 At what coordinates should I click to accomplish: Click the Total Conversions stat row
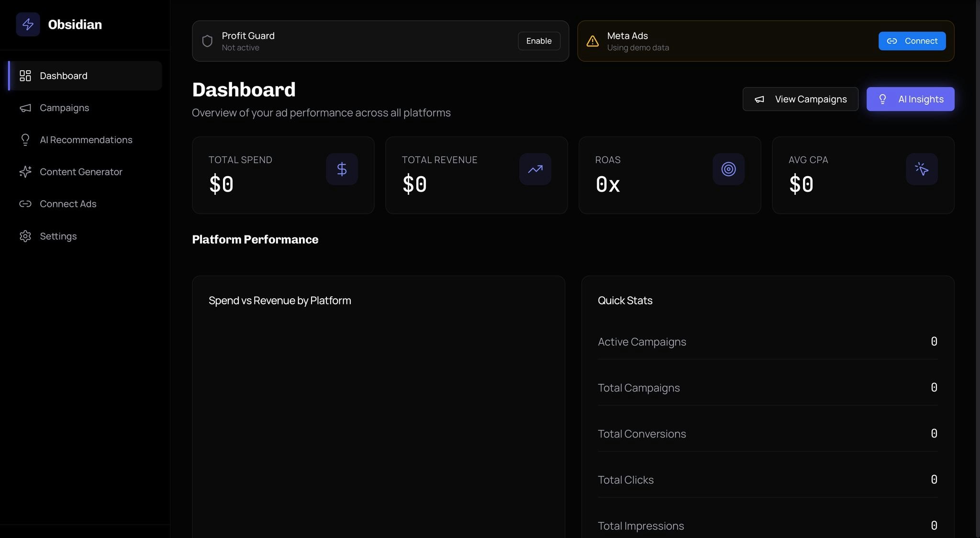(x=767, y=434)
